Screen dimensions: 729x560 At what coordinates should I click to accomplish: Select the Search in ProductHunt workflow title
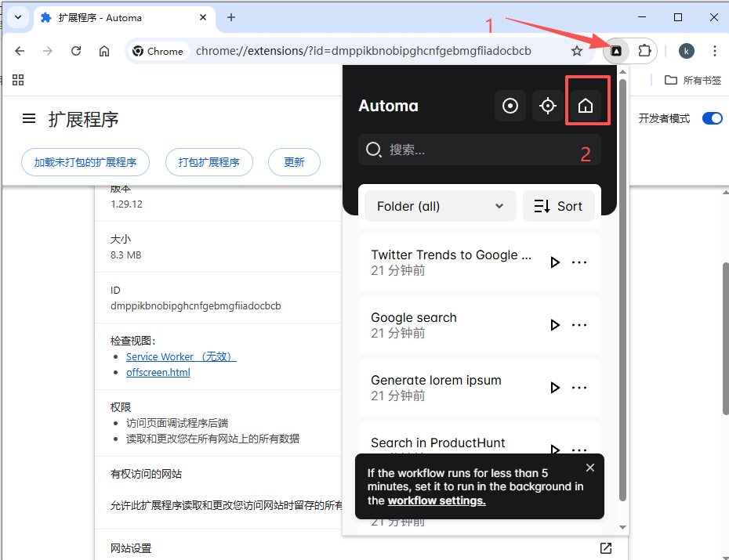pos(438,443)
